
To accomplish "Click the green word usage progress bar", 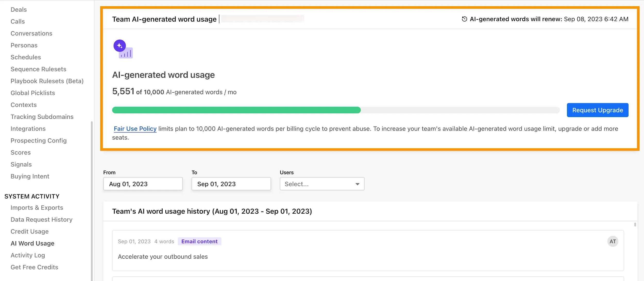I will pos(236,110).
